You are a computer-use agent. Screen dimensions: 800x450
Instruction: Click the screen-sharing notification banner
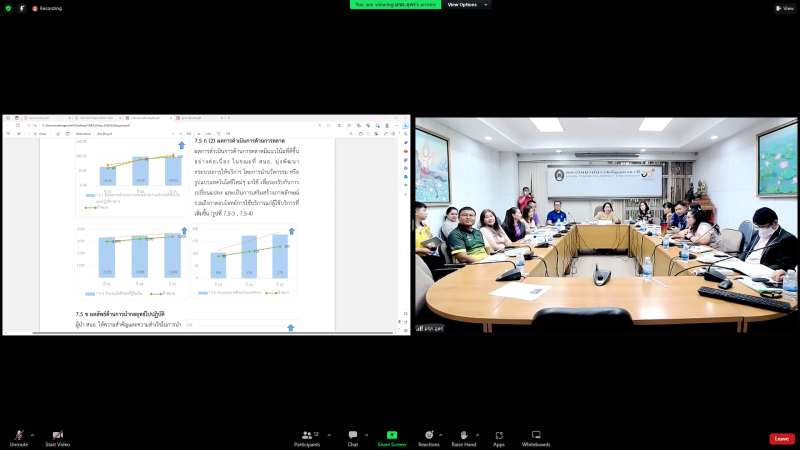pyautogui.click(x=396, y=5)
